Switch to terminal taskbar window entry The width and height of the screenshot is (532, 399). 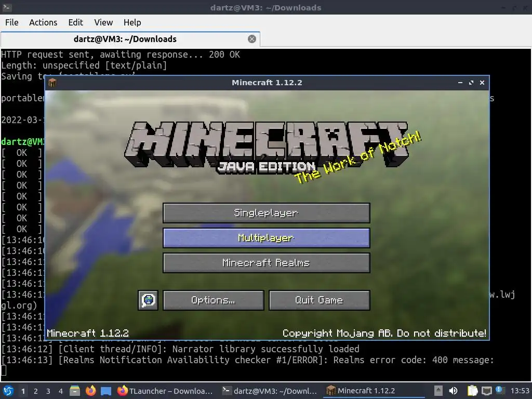270,391
